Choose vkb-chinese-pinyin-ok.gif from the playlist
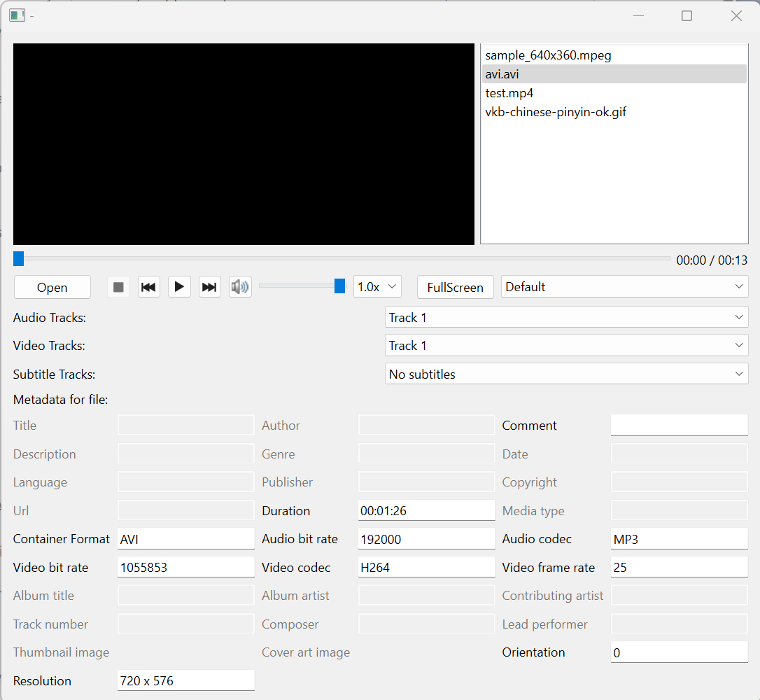Screen dimensions: 760x700 click(556, 112)
